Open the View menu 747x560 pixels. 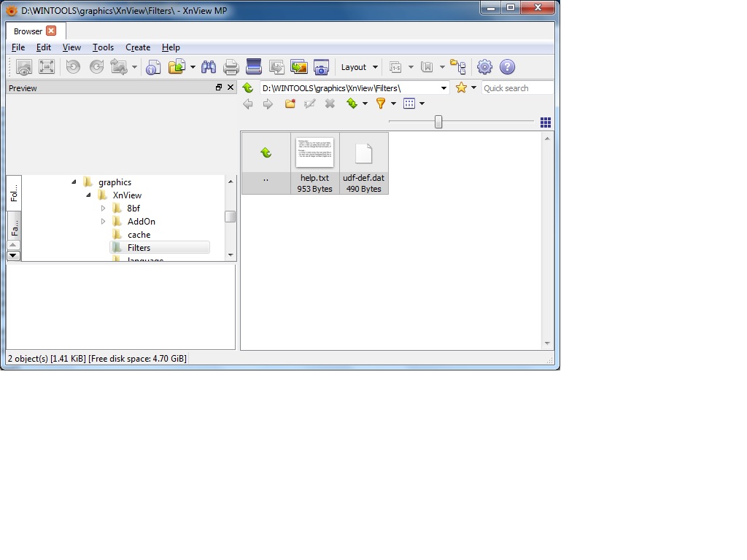[71, 47]
